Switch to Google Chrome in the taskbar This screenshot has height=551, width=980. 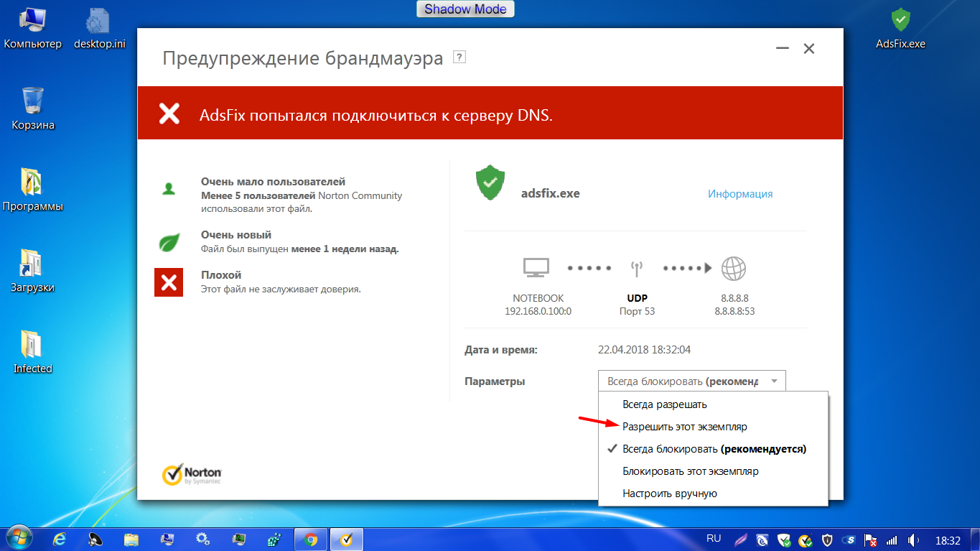(x=311, y=540)
